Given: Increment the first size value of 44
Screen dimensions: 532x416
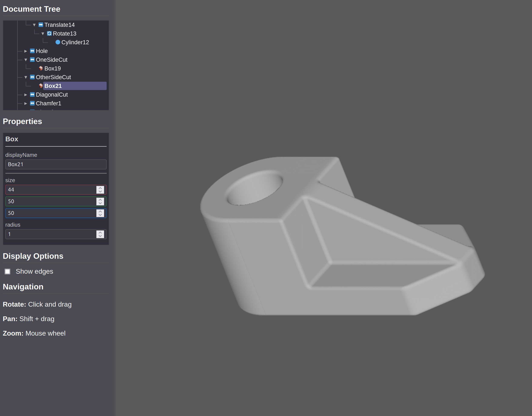Looking at the screenshot, I should click(x=100, y=188).
